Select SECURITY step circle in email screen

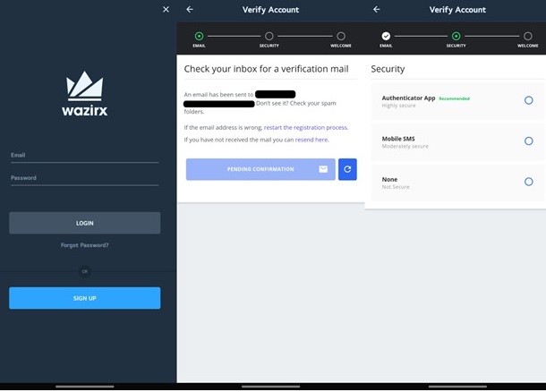(x=269, y=36)
